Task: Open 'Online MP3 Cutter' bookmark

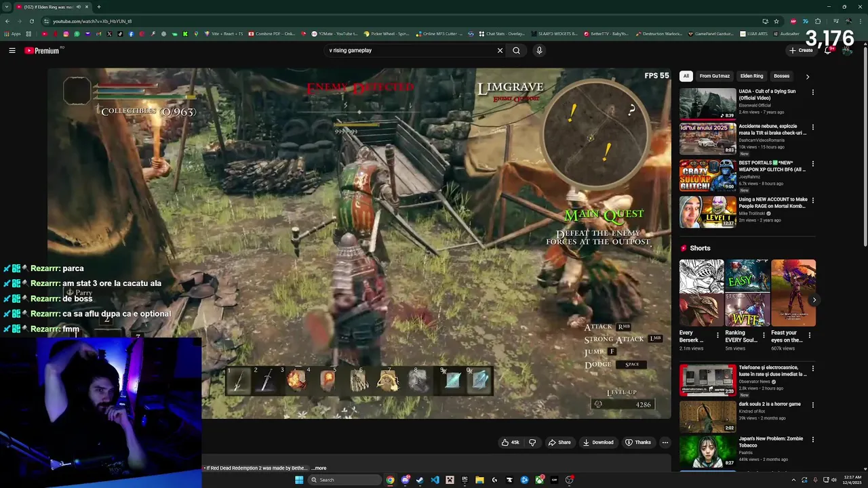Action: coord(440,34)
